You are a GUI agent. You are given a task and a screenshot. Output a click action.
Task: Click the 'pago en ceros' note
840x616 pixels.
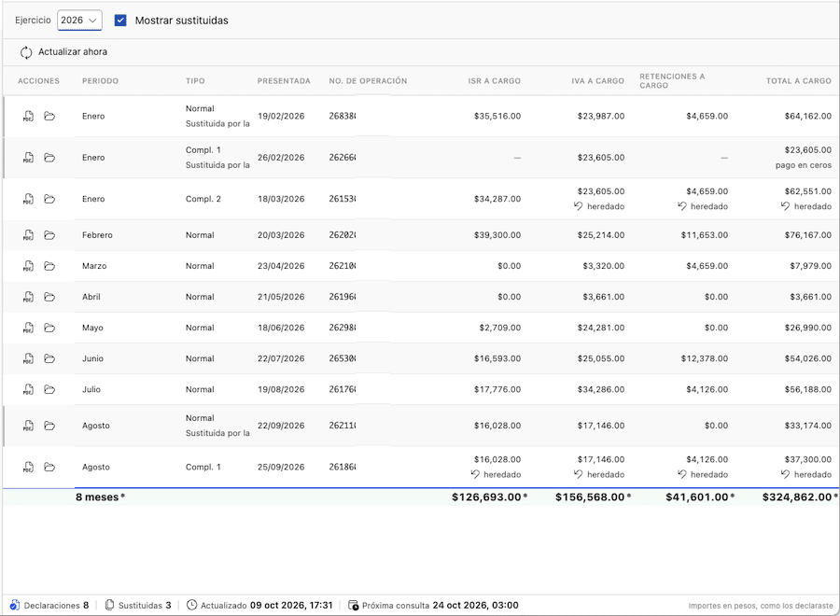pos(804,165)
